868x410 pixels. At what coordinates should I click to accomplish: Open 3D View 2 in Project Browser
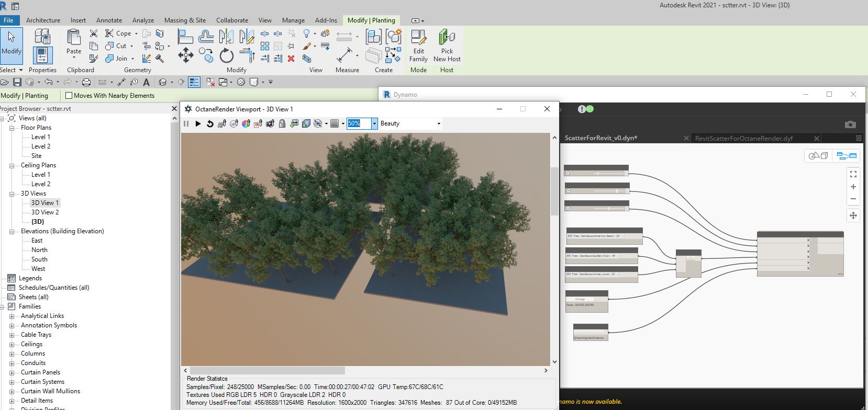(45, 212)
